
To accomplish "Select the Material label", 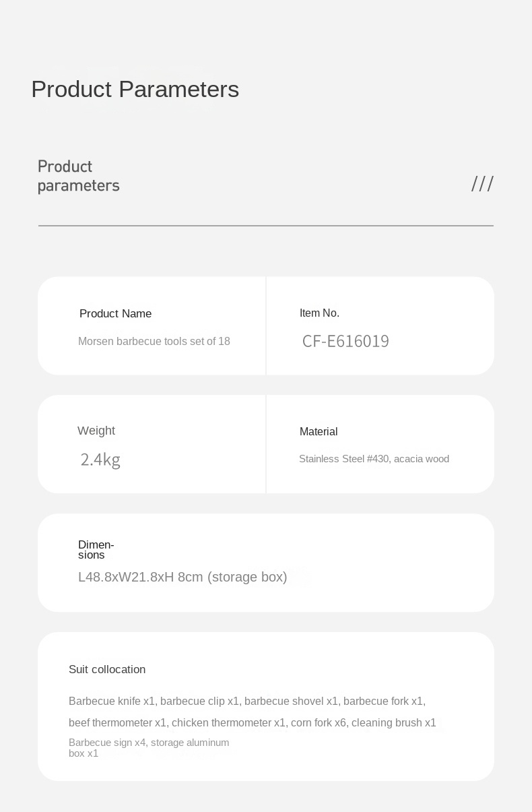I will click(x=319, y=431).
